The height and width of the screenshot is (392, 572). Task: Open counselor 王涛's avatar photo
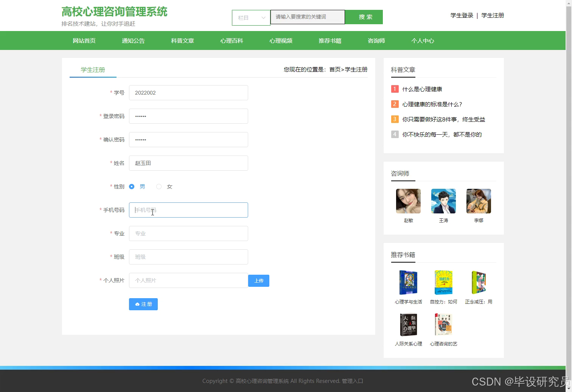coord(443,201)
